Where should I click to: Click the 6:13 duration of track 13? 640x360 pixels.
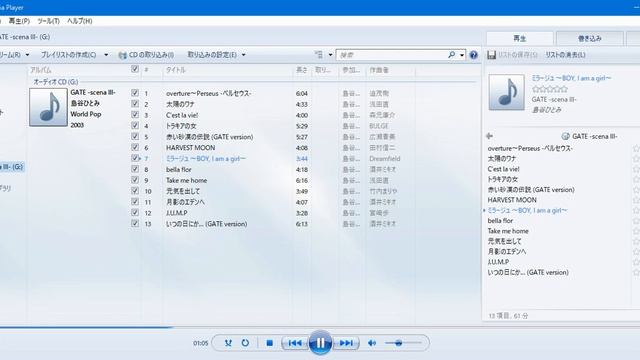[302, 224]
